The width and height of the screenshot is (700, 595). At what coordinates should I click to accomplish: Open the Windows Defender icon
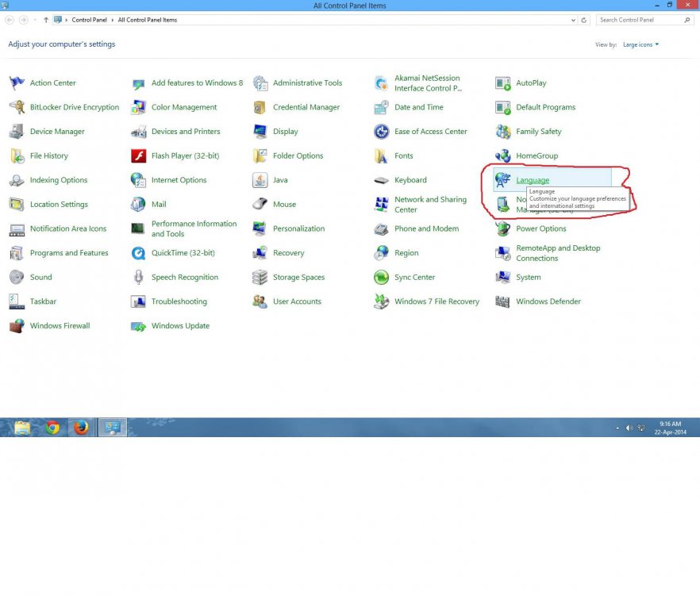tap(502, 301)
